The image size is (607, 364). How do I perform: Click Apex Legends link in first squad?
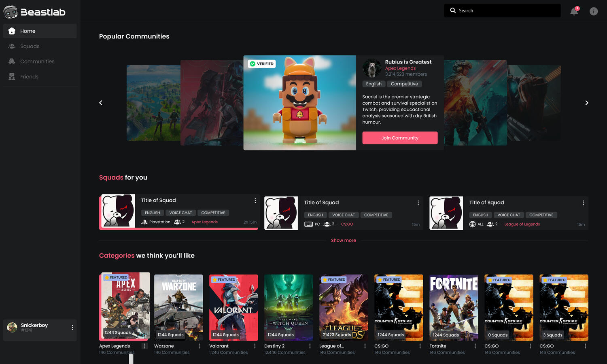204,222
